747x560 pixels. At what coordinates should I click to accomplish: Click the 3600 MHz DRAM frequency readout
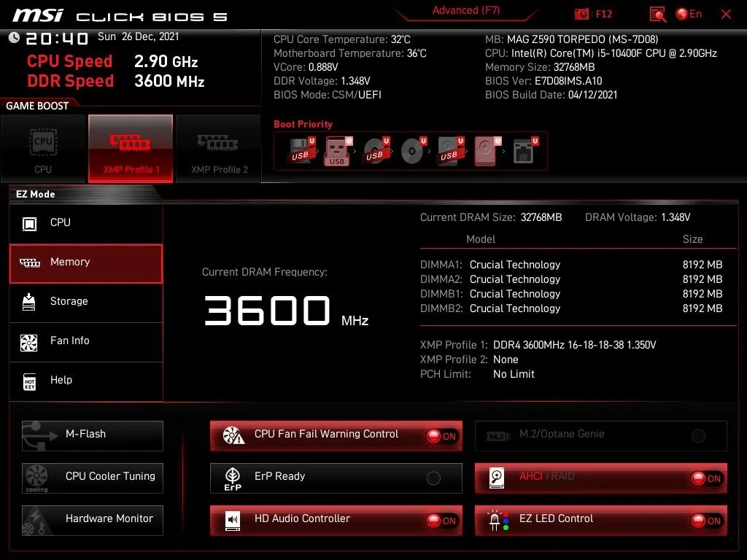(286, 311)
